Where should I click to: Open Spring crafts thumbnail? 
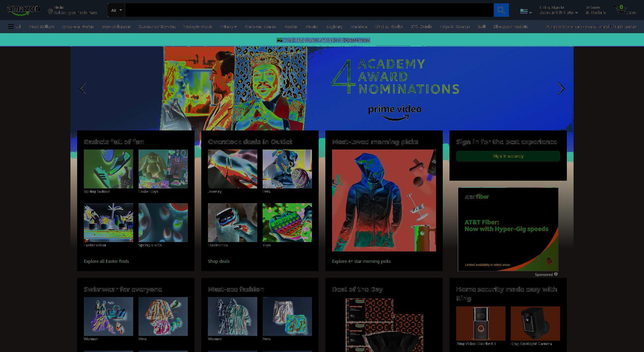[163, 223]
